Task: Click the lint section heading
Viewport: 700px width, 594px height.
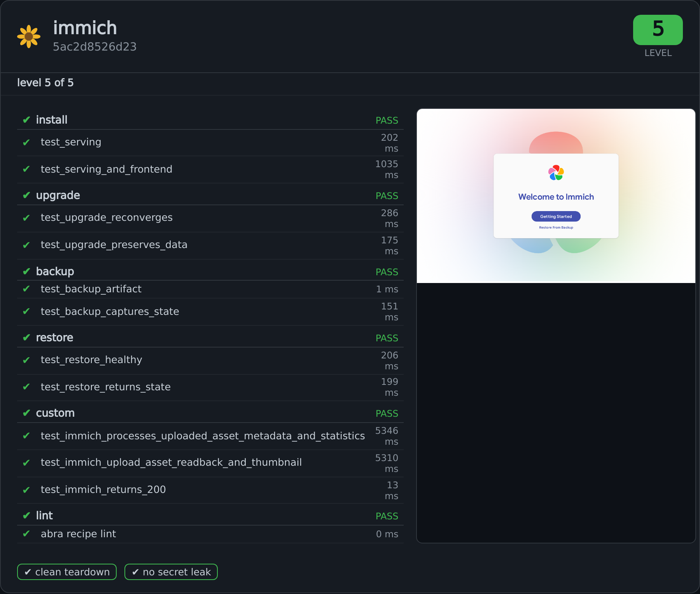Action: pos(44,515)
